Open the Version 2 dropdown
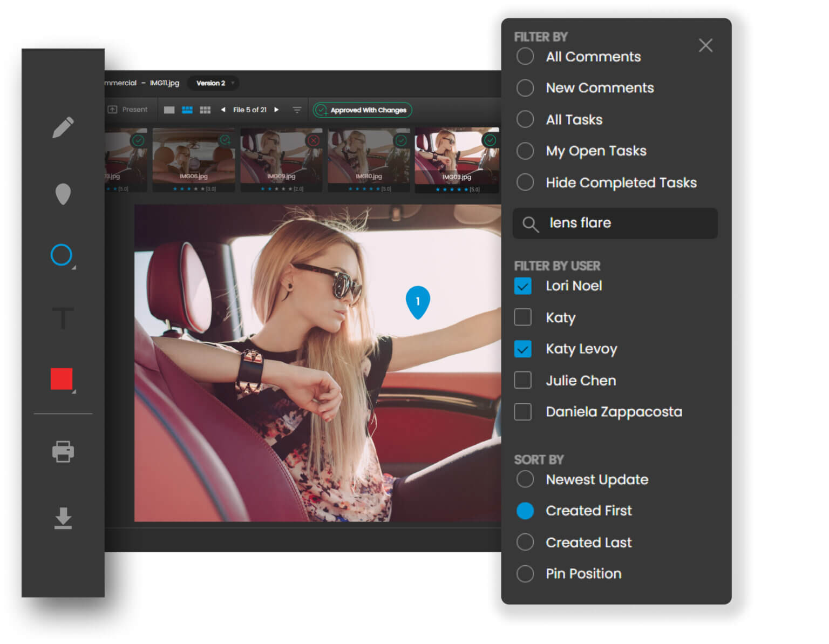 coord(213,83)
